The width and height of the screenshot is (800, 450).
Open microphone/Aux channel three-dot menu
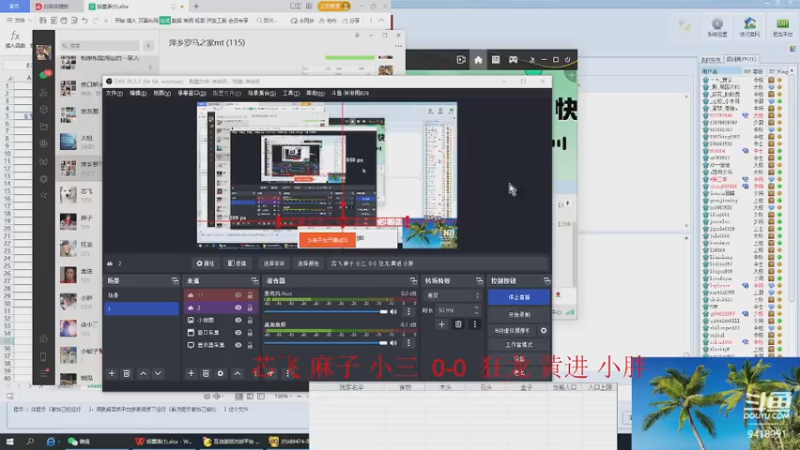409,312
